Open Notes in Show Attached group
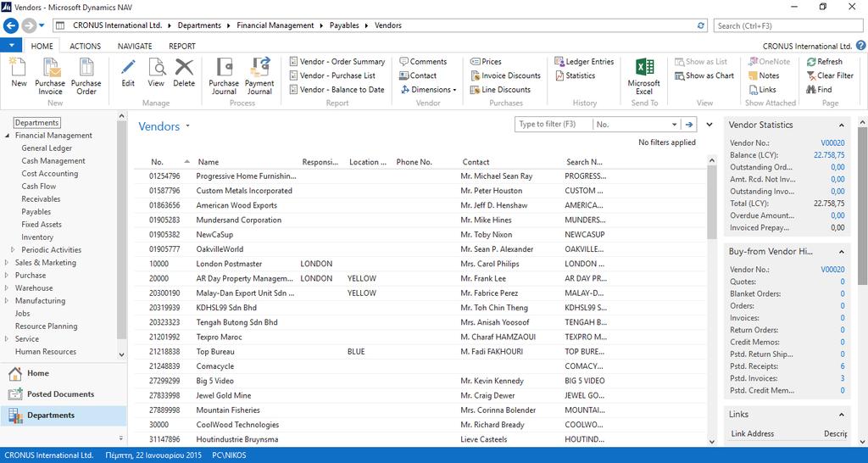This screenshot has height=463, width=868. click(x=764, y=75)
